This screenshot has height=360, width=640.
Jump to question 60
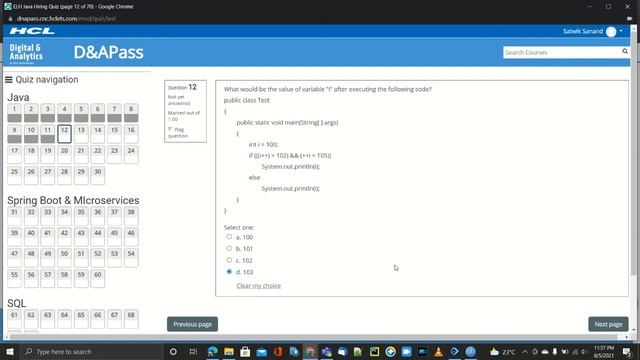point(98,279)
